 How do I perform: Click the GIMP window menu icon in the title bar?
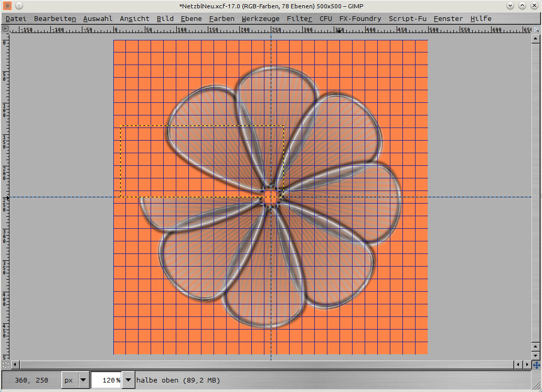[7, 6]
